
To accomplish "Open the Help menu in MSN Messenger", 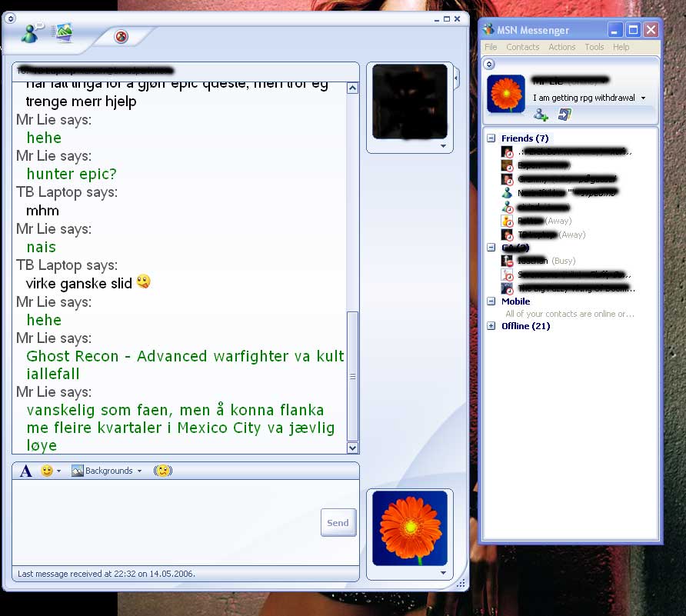I will (x=621, y=47).
